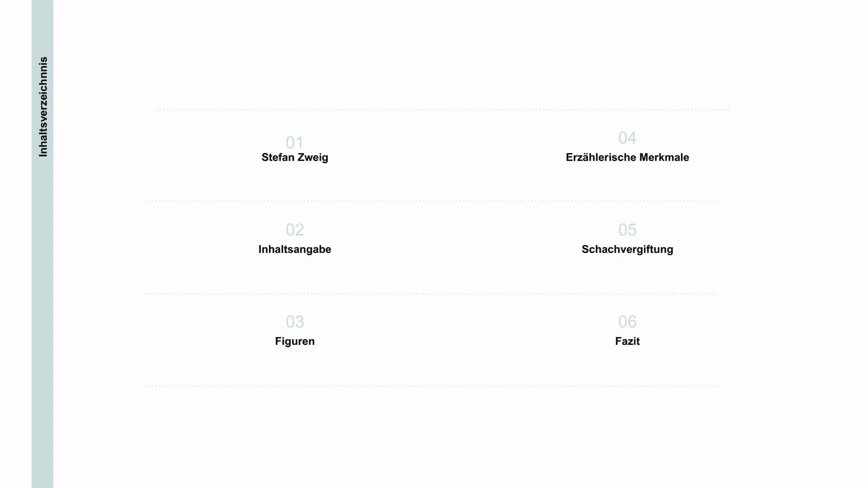Select the number 05 label
The image size is (868, 488).
(627, 230)
